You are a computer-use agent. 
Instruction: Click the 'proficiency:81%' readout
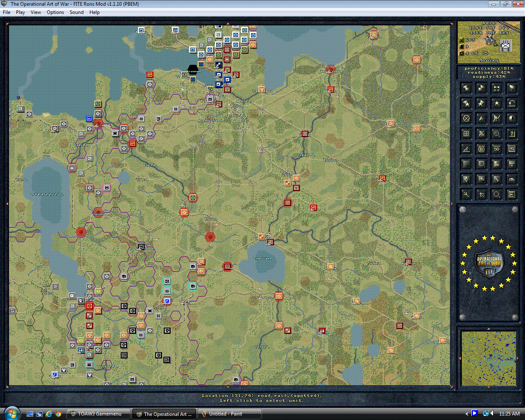[x=488, y=68]
